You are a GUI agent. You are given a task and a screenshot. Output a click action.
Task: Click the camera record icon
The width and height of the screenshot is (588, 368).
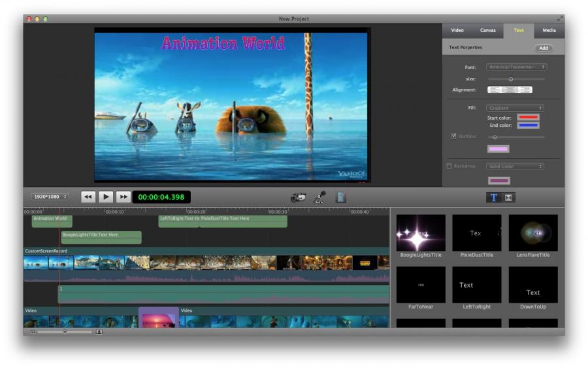298,197
